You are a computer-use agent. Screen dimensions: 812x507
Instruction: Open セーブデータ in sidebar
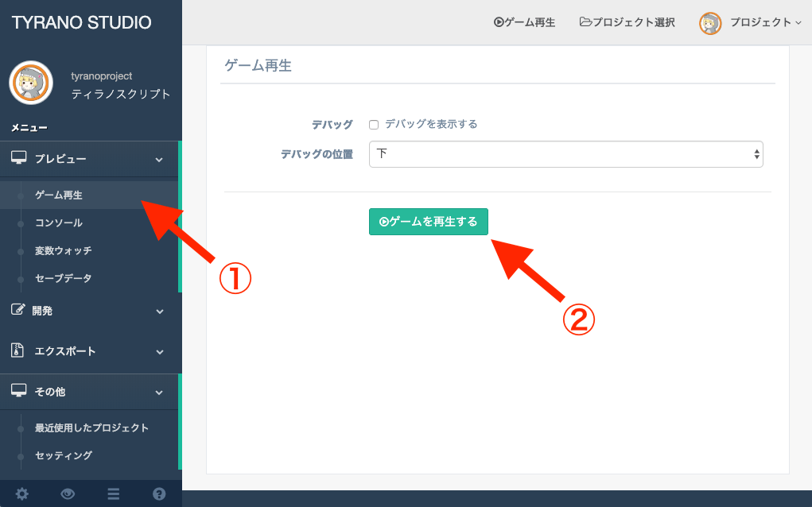click(x=63, y=278)
